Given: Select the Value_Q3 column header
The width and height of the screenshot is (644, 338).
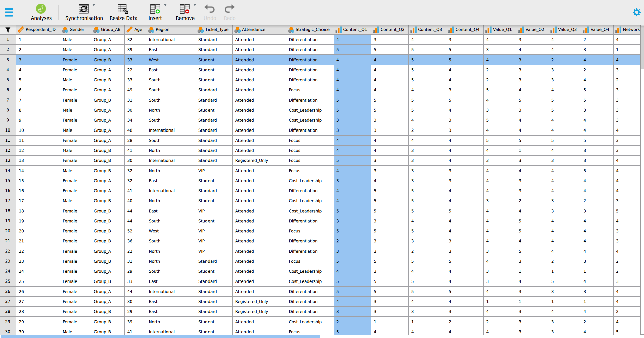Looking at the screenshot, I should click(565, 30).
